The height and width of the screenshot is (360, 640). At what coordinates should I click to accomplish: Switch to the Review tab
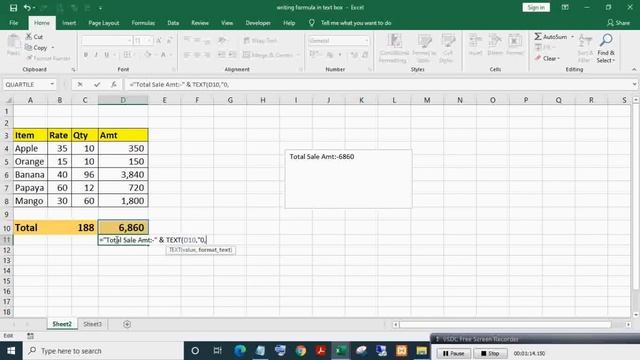[x=200, y=23]
